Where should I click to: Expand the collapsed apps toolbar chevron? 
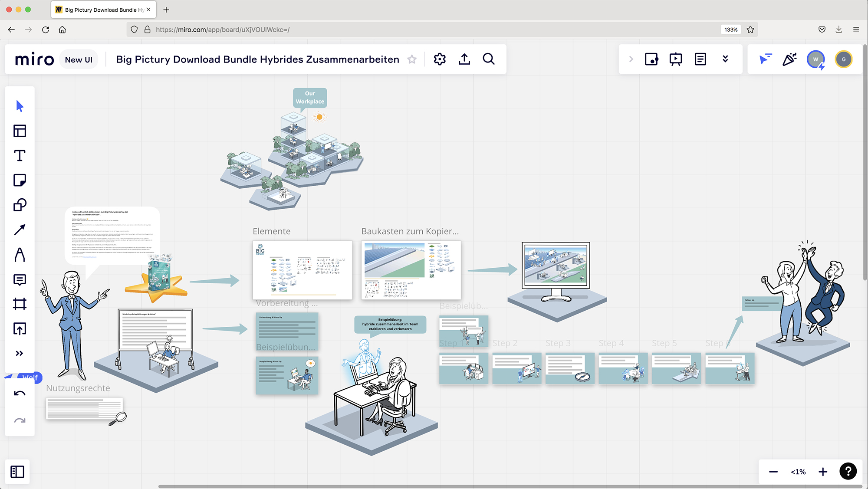631,59
